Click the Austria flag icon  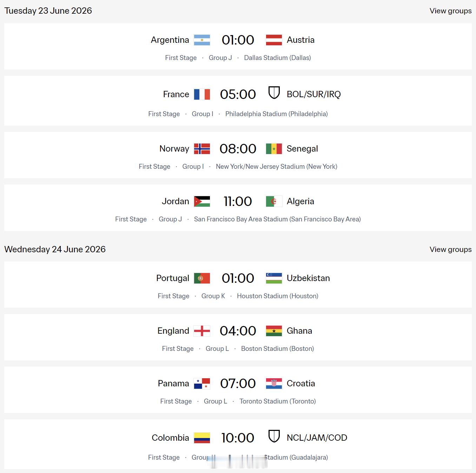pyautogui.click(x=274, y=40)
